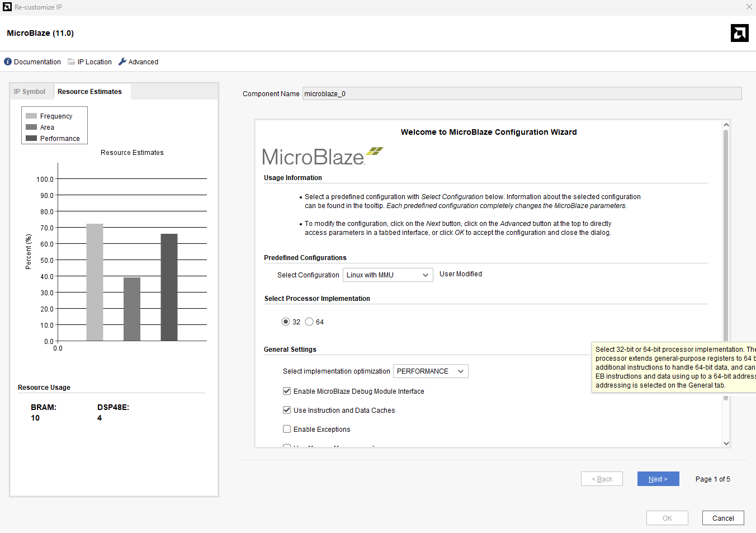Open the Select Configuration dropdown

pyautogui.click(x=388, y=275)
